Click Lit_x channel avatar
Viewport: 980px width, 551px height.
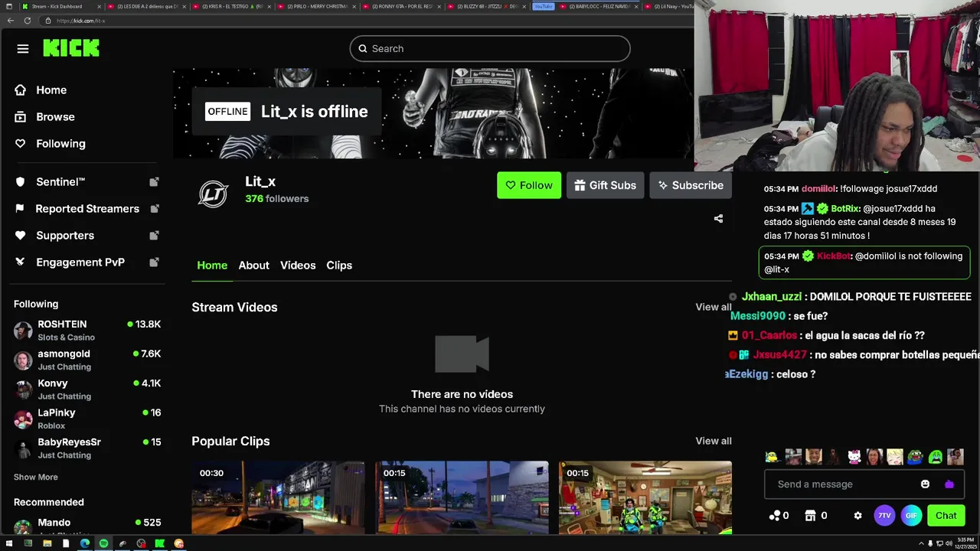pyautogui.click(x=213, y=194)
